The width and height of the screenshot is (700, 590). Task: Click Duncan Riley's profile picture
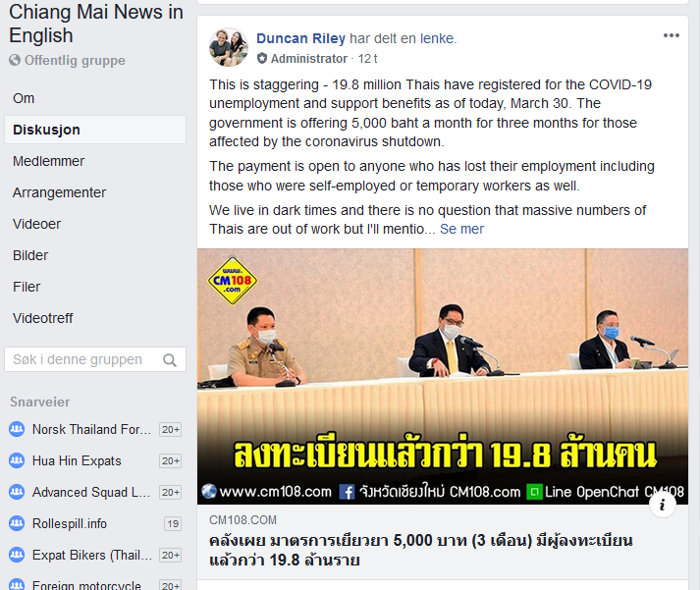pos(229,47)
